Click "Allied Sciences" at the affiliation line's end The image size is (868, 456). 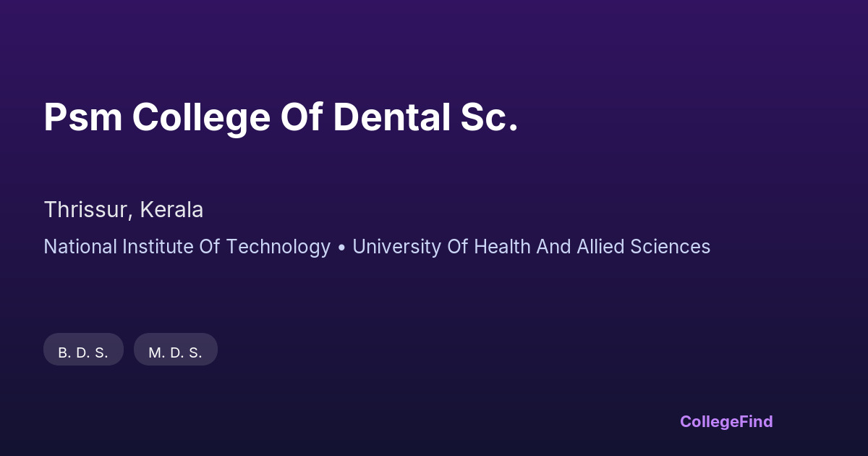(x=643, y=247)
